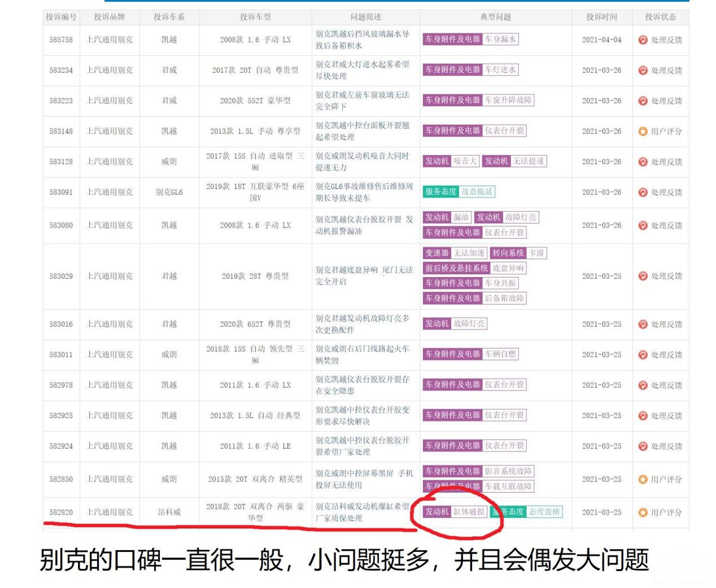Click orange 用户评分 icon in row 583148
This screenshot has height=588, width=716.
tap(643, 131)
